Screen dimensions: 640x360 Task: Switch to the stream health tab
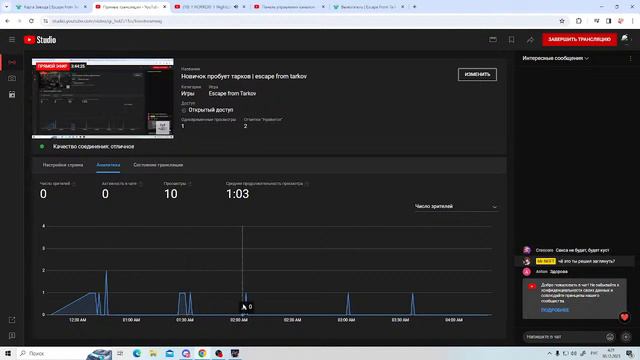(x=158, y=165)
